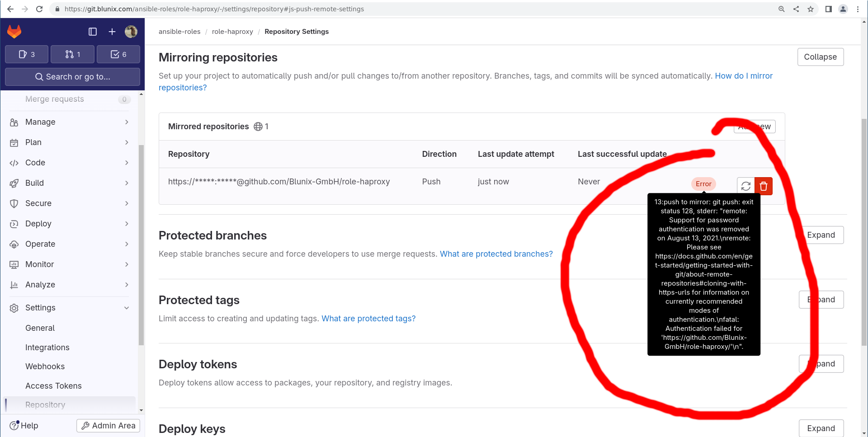The height and width of the screenshot is (437, 868).
Task: Create new item with plus icon
Action: point(112,32)
